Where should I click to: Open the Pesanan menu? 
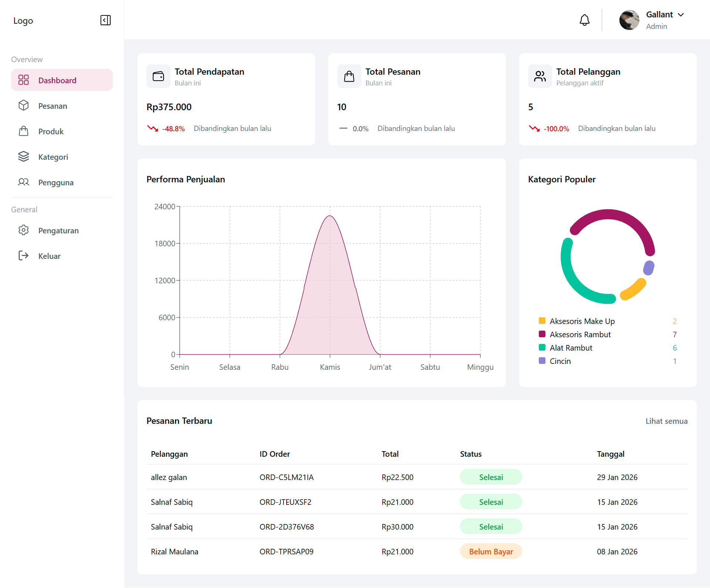point(62,105)
